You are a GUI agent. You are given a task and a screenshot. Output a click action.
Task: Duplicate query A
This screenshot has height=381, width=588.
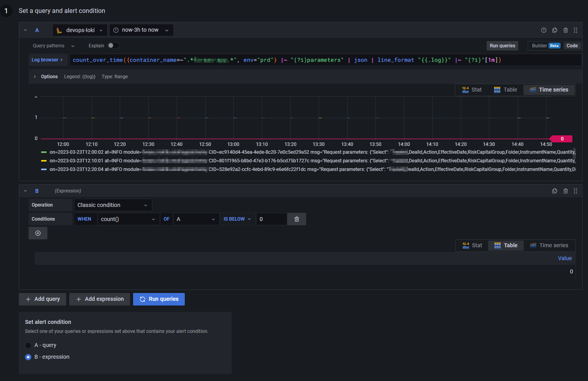tap(555, 30)
